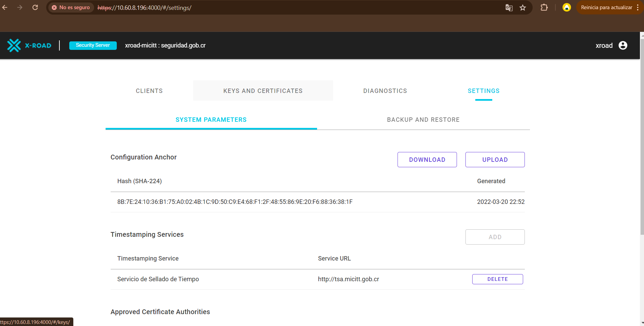Click the Security Server badge
644x326 pixels.
(x=93, y=45)
